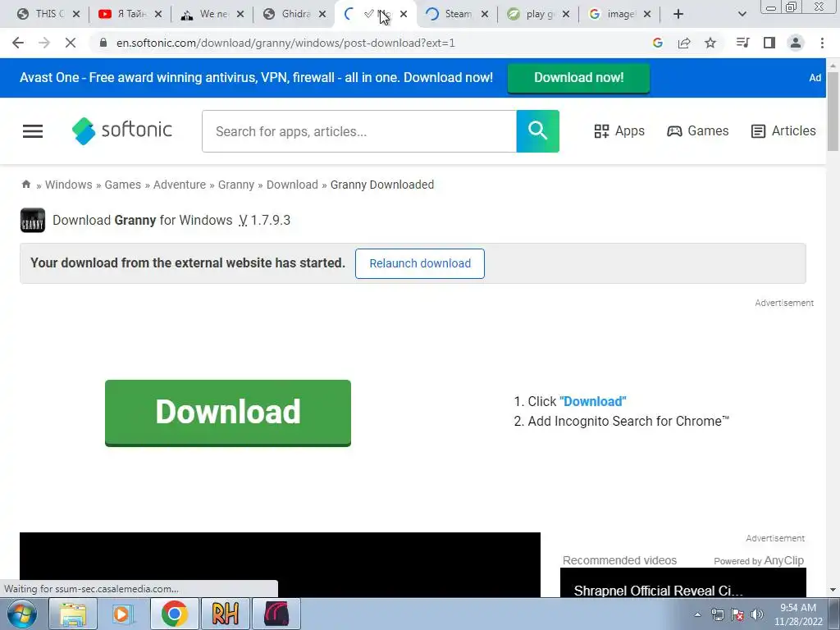Toggle the Chrome side panel
Screen dimensions: 840x630
pyautogui.click(x=769, y=43)
